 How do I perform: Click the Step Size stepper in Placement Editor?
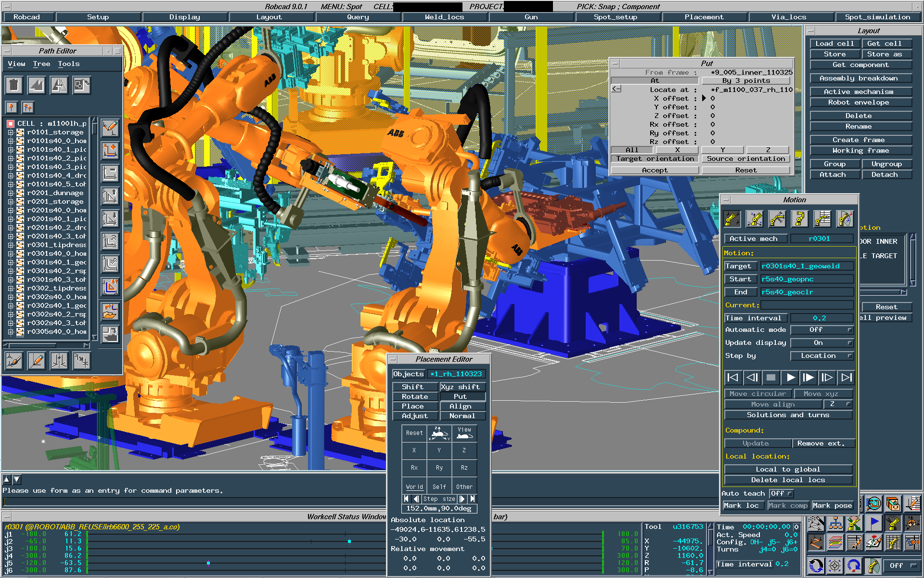click(x=439, y=499)
